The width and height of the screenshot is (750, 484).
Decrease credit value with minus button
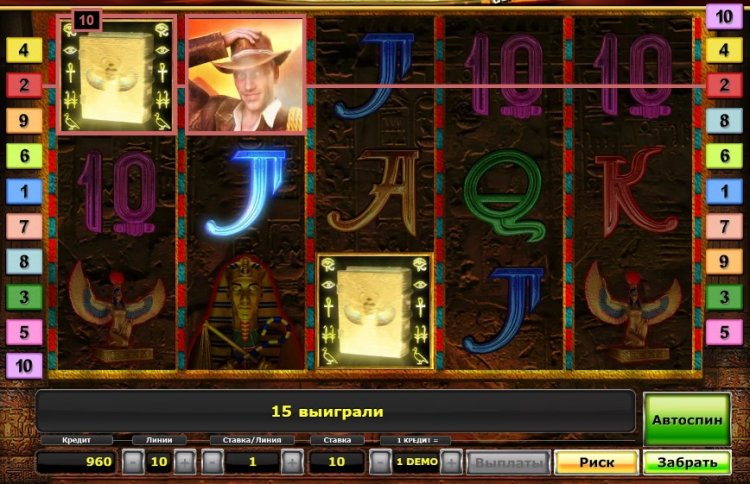381,462
